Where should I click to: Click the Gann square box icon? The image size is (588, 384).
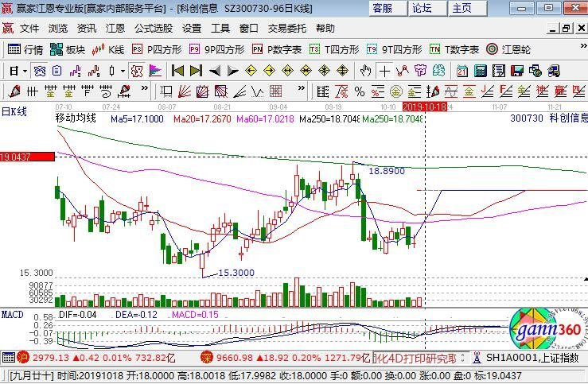coord(203,91)
